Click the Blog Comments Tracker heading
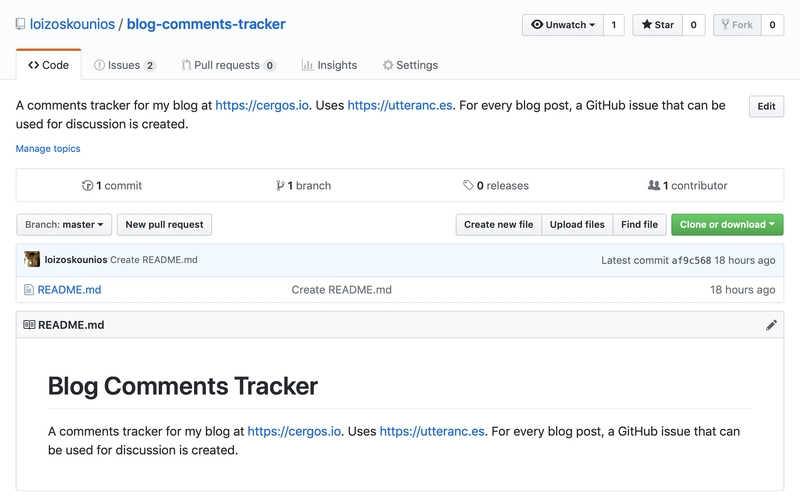 (x=183, y=386)
